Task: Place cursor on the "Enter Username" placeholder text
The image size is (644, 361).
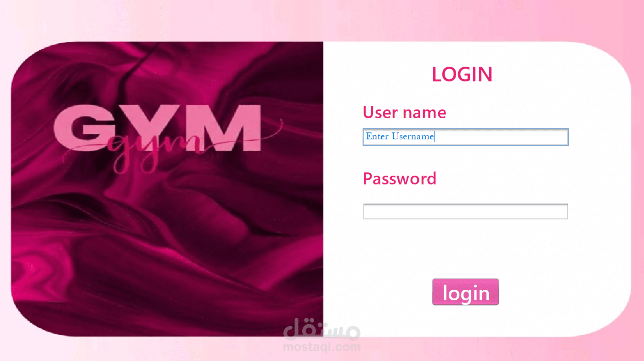Action: pyautogui.click(x=400, y=137)
